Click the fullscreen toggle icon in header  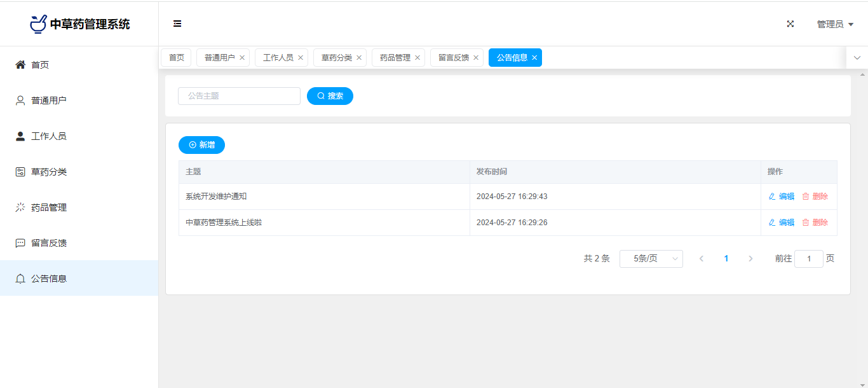click(x=790, y=24)
